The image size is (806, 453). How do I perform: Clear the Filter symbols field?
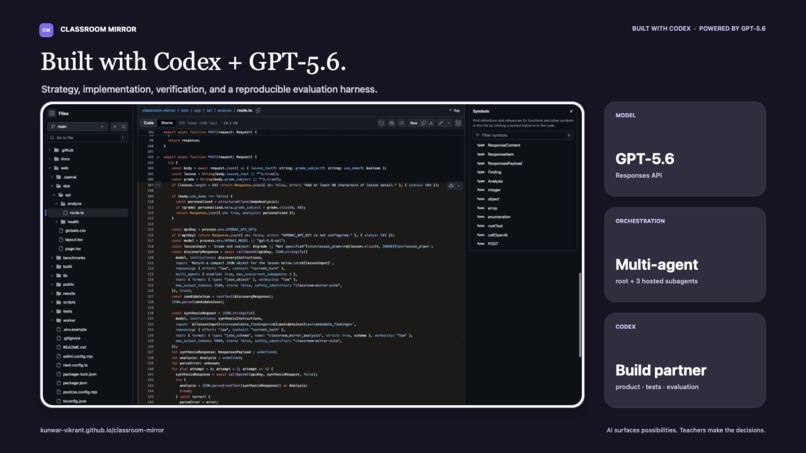point(569,135)
